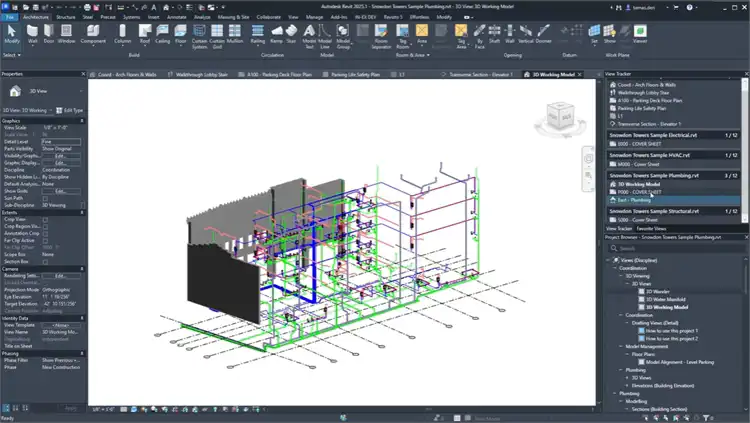The image size is (750, 423).
Task: Collapse Views (Discipline) tree node
Action: point(609,260)
